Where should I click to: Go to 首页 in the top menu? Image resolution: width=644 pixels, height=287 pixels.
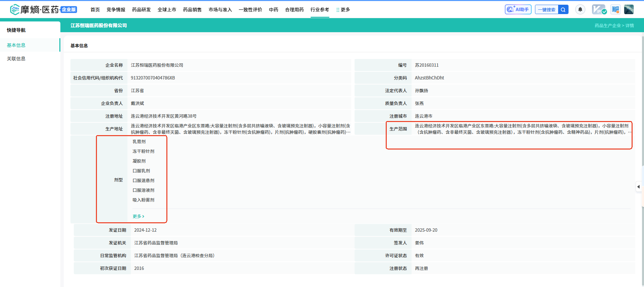pos(95,10)
